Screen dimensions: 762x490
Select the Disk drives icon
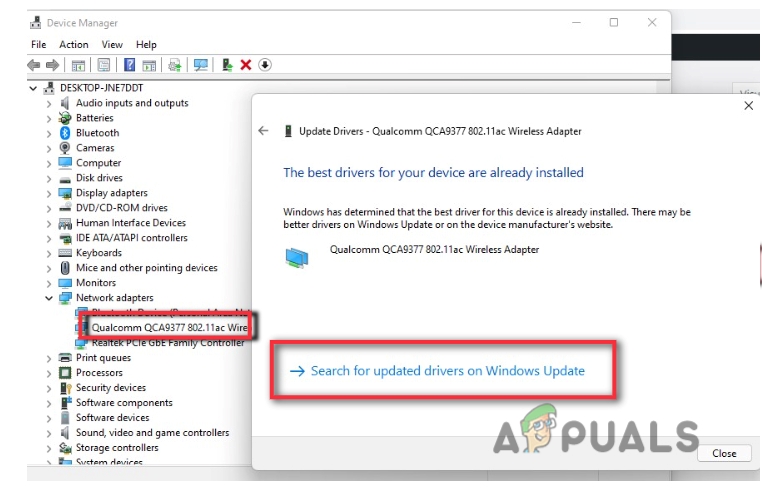[65, 179]
